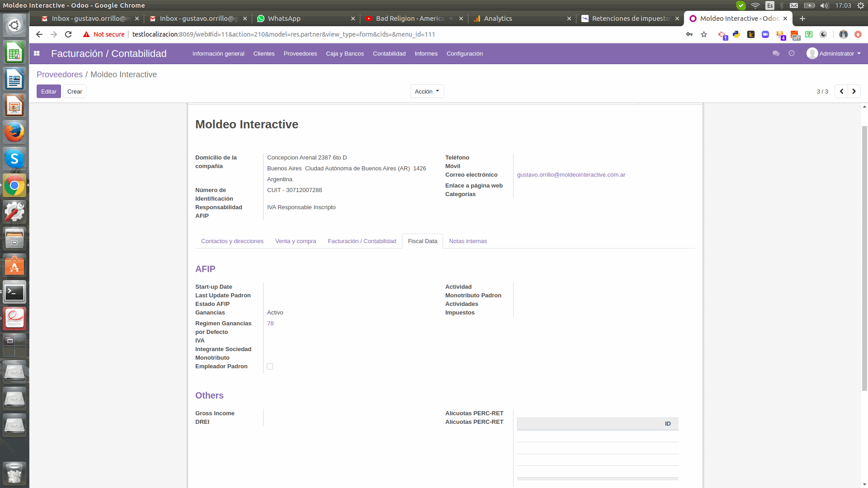Screen dimensions: 868x488
Task: Click the Python extension icon
Action: (736, 34)
